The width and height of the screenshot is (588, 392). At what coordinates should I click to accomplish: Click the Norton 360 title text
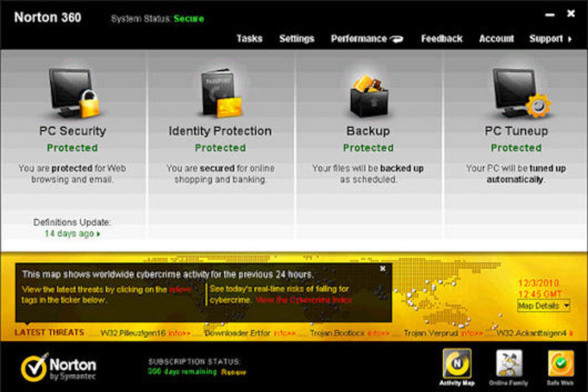pos(48,17)
